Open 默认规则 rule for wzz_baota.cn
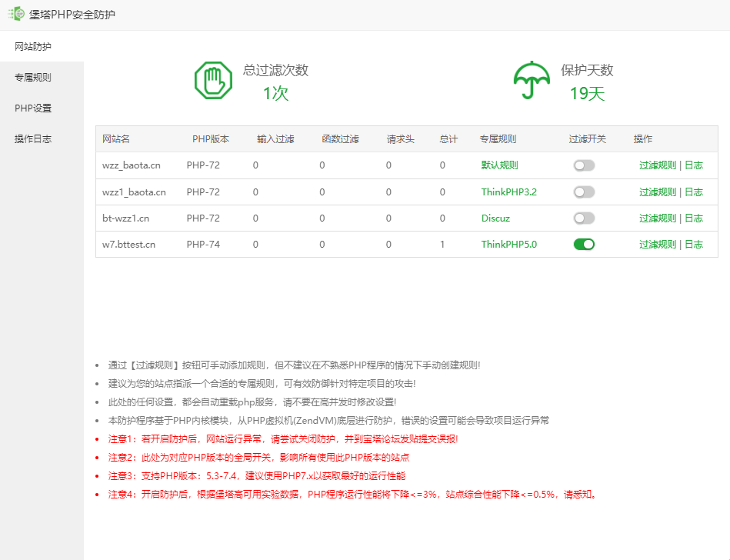Screen dimensions: 730x560 tap(499, 165)
